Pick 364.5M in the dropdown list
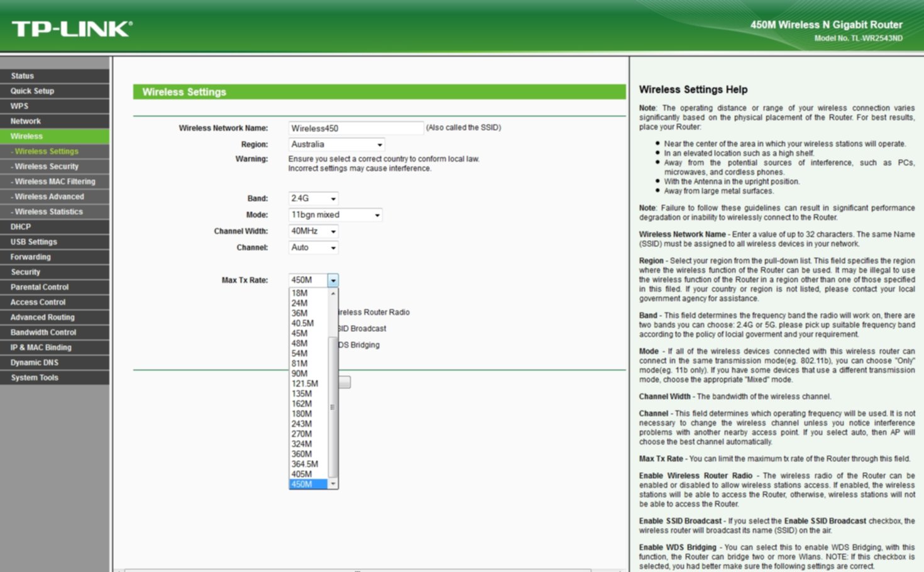 [309, 464]
